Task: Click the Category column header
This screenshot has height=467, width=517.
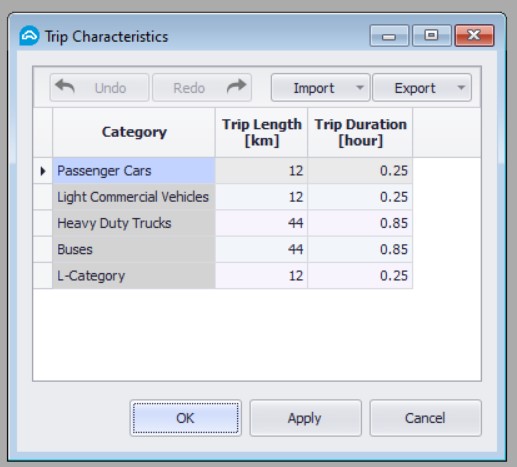Action: (x=134, y=132)
